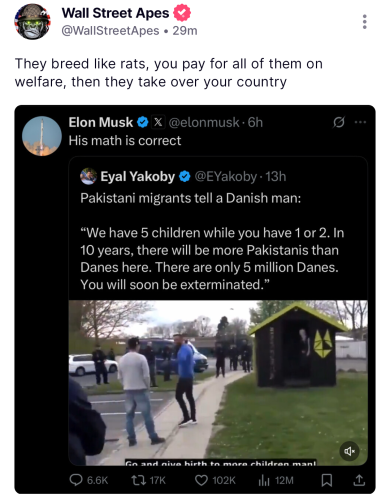This screenshot has height=500, width=390.
Task: Open Elon Musk's rocket profile picture
Action: (x=42, y=136)
